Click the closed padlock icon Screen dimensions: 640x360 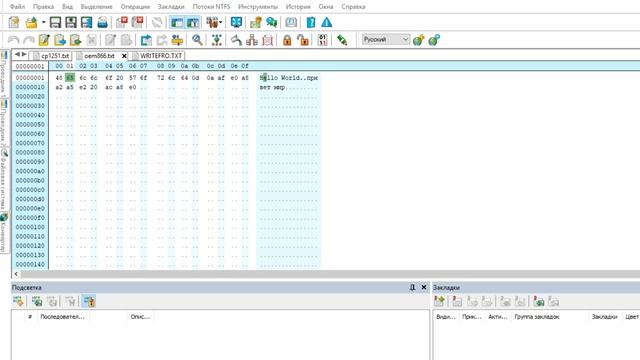coord(287,40)
